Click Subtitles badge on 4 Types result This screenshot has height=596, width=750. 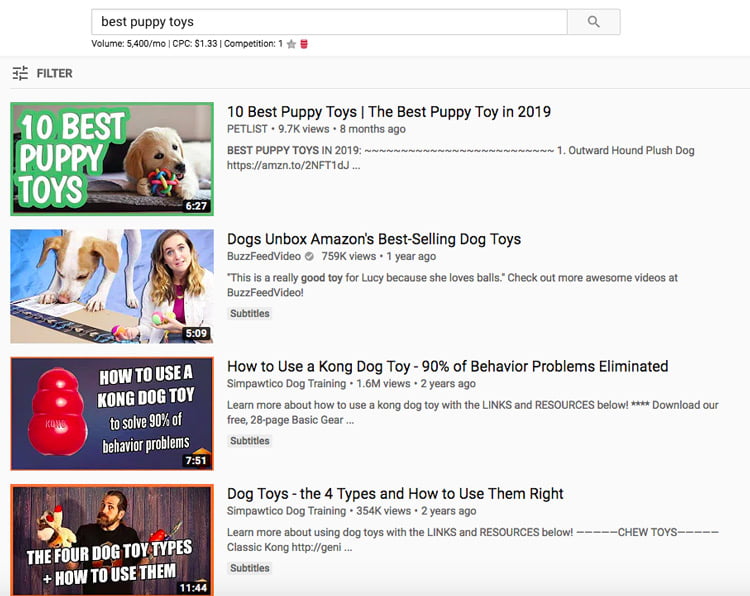point(250,568)
